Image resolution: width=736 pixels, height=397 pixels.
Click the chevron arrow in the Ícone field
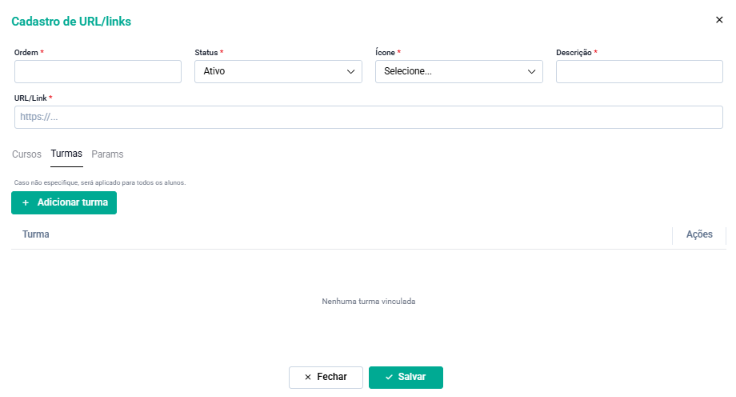click(531, 72)
